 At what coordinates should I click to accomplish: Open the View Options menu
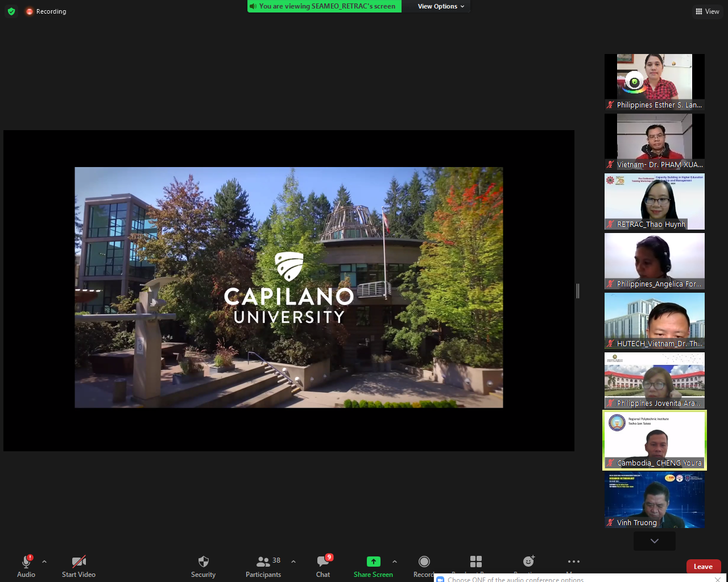click(x=441, y=6)
